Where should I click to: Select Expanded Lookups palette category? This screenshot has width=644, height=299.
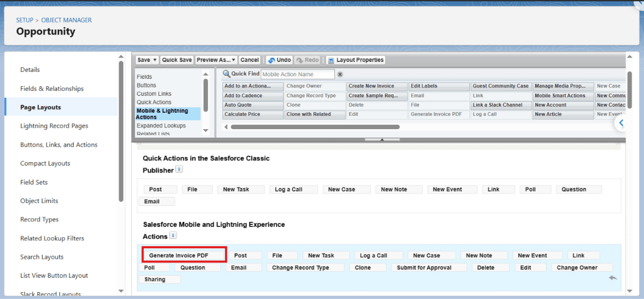[161, 126]
